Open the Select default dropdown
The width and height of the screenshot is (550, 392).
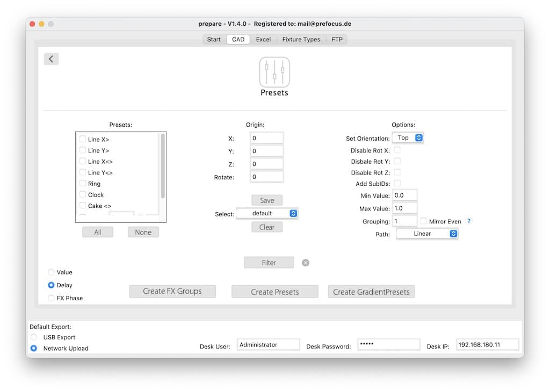267,213
